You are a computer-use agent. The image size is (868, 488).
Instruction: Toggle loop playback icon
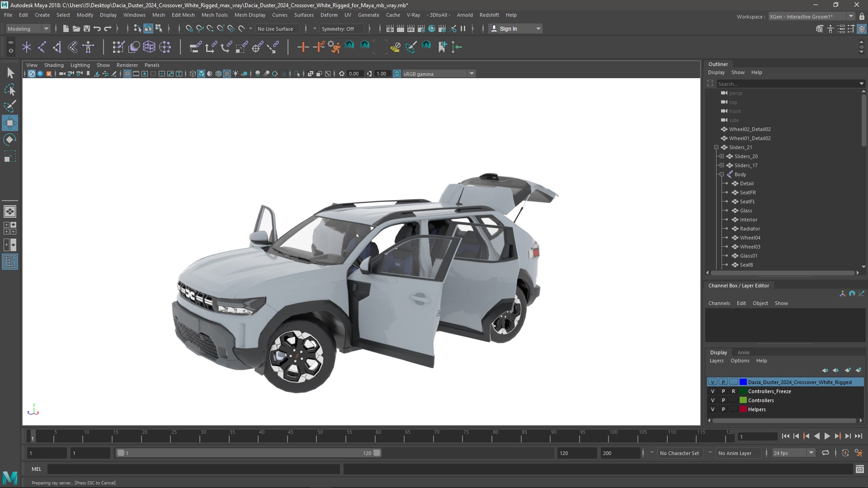[x=826, y=453]
